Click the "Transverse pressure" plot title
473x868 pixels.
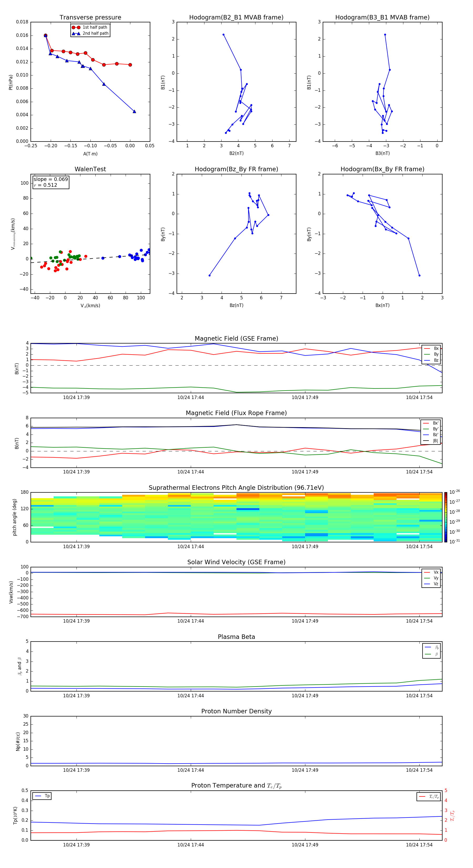[90, 18]
